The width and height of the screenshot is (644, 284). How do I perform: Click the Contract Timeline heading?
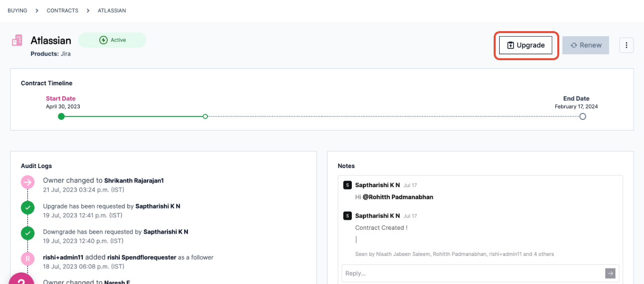coord(47,83)
